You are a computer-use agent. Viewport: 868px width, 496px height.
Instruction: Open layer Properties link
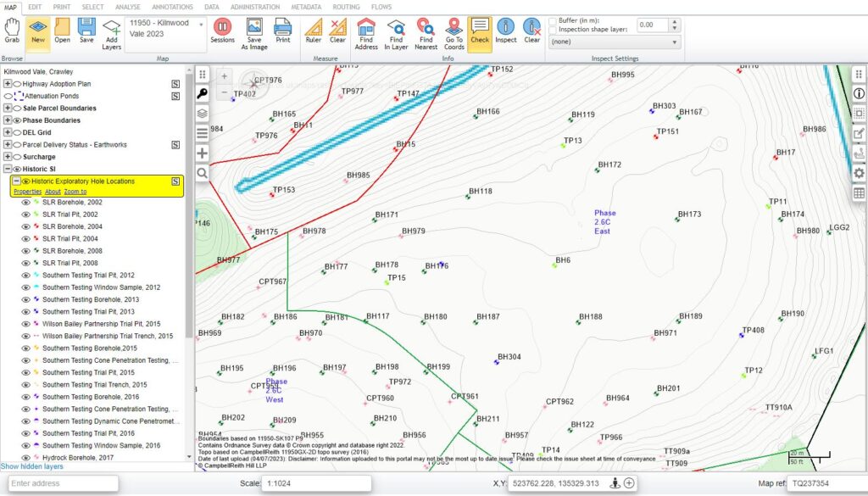tap(28, 192)
